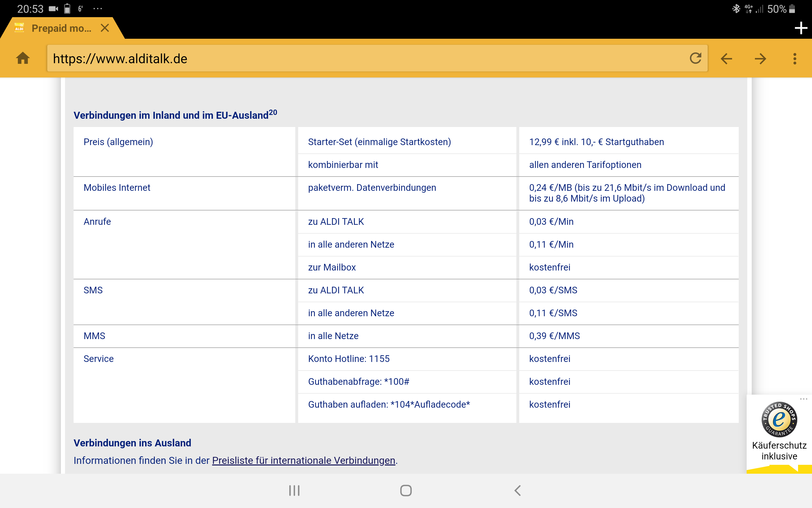Tap the Käuferschutz inklusive label
Screen dimensions: 812x508
pos(779,451)
